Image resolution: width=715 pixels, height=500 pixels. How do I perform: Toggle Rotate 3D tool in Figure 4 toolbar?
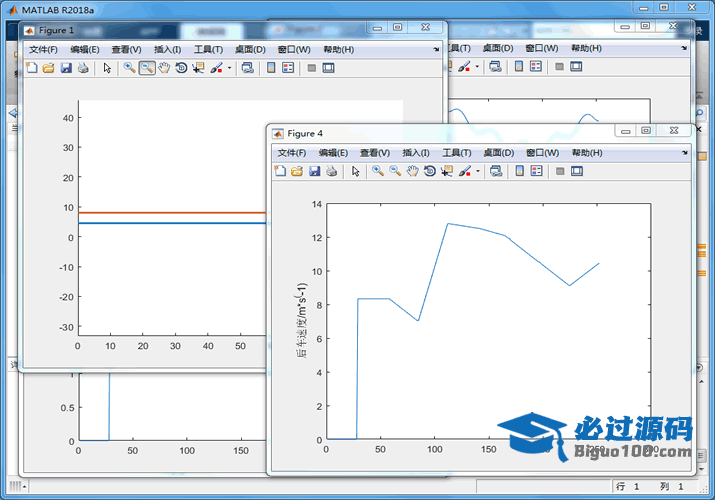point(430,171)
